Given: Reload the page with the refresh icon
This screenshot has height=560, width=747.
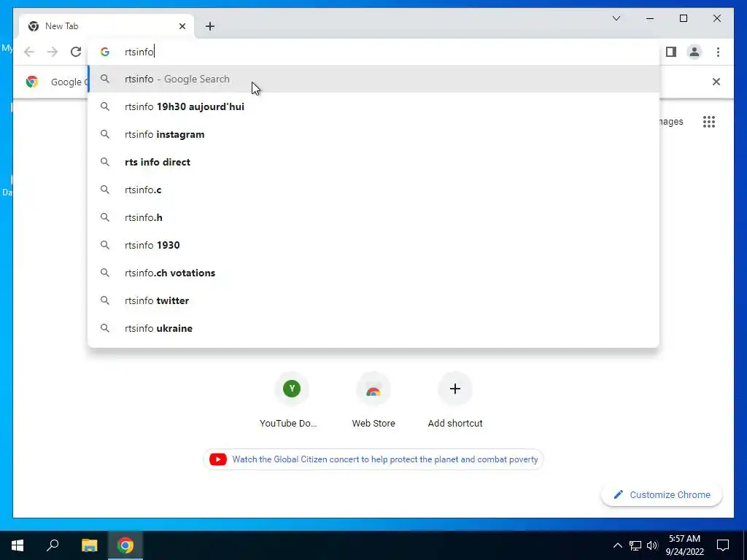Looking at the screenshot, I should click(x=76, y=52).
